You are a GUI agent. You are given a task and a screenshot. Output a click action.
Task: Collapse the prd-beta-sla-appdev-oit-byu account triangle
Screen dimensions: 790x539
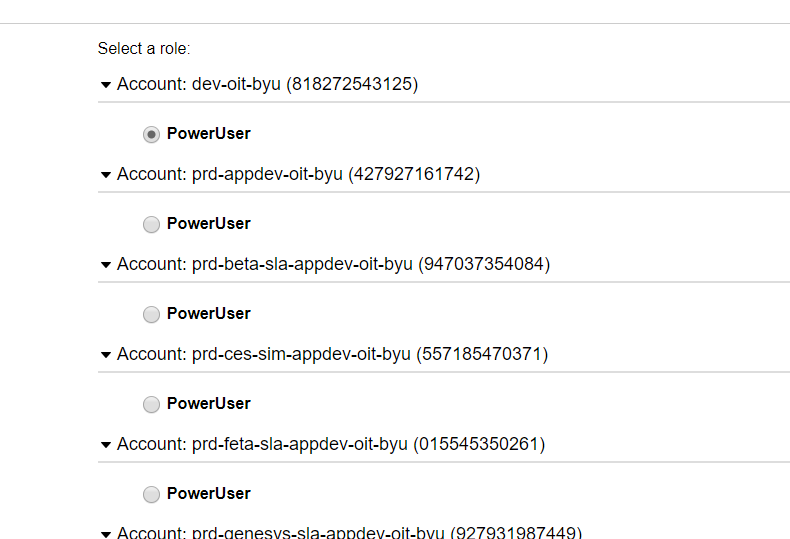coord(106,265)
